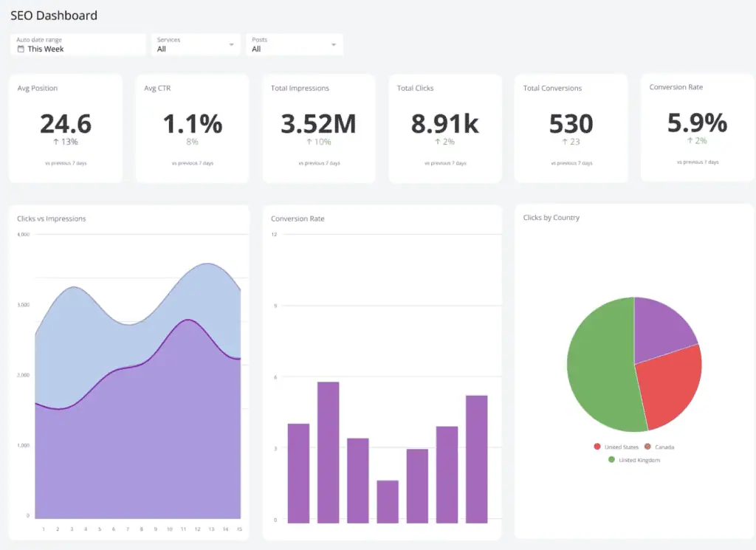Viewport: 756px width, 550px height.
Task: Click the red legend dot for United States
Action: click(x=597, y=447)
